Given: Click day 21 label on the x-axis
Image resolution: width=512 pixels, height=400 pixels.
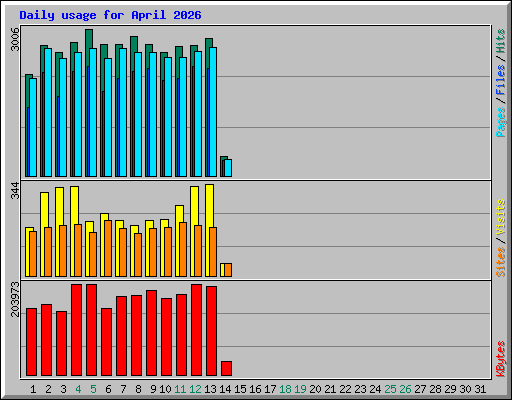Looking at the screenshot, I should coord(330,389).
